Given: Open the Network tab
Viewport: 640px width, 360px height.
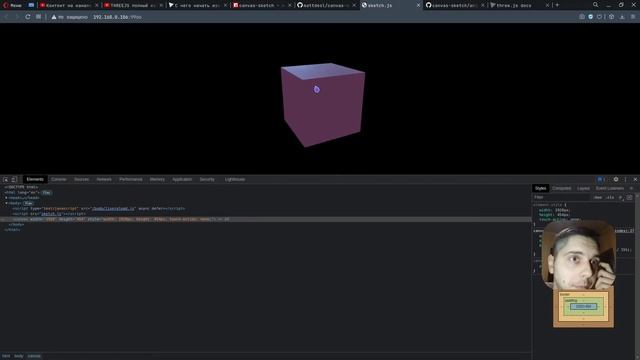Looking at the screenshot, I should (104, 179).
